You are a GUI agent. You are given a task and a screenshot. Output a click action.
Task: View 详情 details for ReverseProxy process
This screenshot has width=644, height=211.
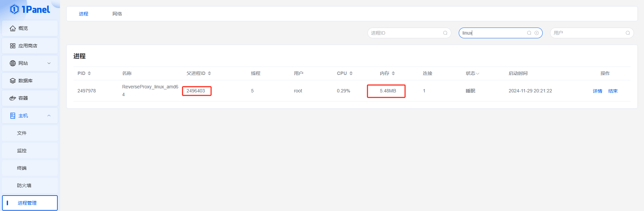point(597,91)
